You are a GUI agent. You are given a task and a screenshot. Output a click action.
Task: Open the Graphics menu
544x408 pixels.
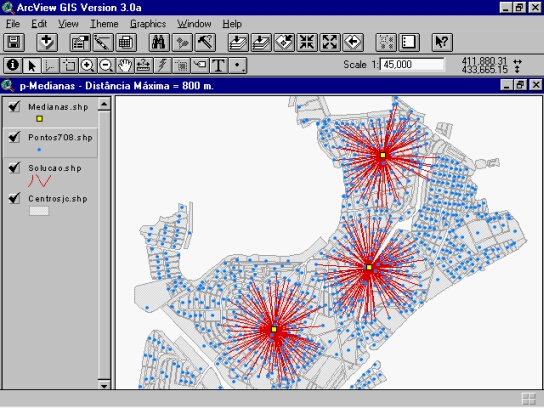(x=148, y=24)
